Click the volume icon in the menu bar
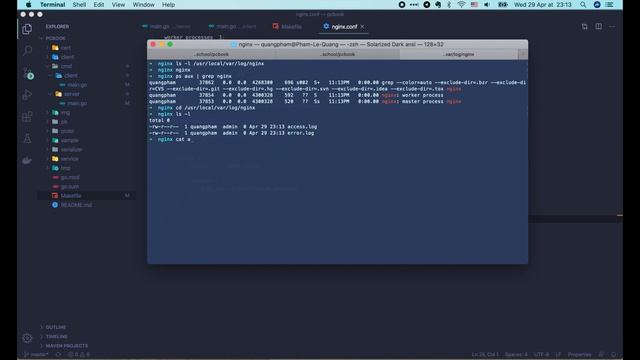The height and width of the screenshot is (360, 640). point(487,4)
